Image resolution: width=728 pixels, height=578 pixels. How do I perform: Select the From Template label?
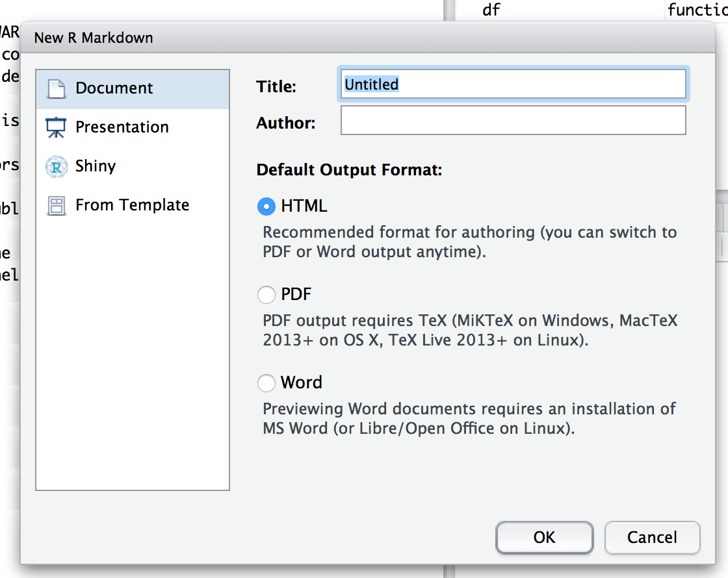pyautogui.click(x=133, y=205)
